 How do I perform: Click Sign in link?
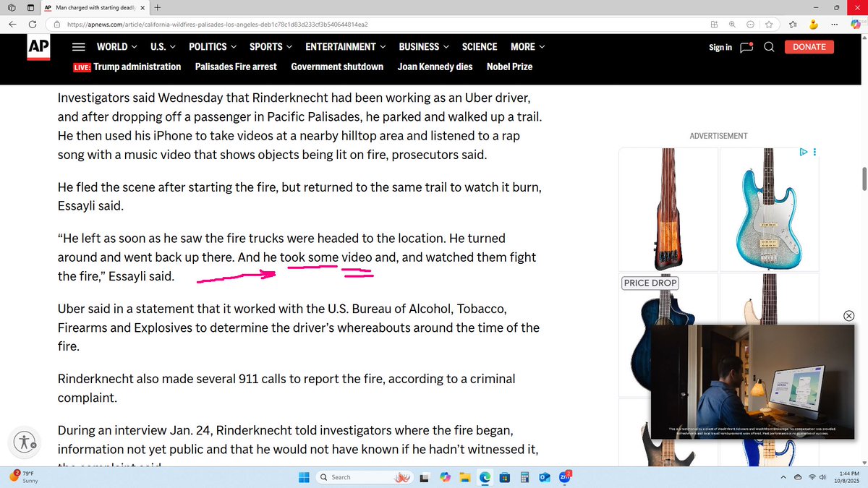click(x=720, y=47)
